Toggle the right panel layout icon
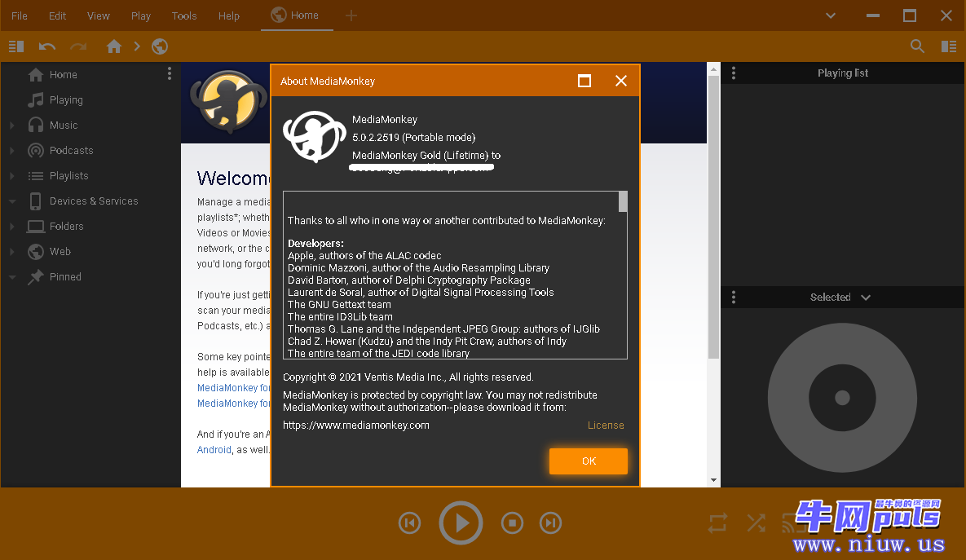Screen dimensions: 966x560 click(949, 46)
